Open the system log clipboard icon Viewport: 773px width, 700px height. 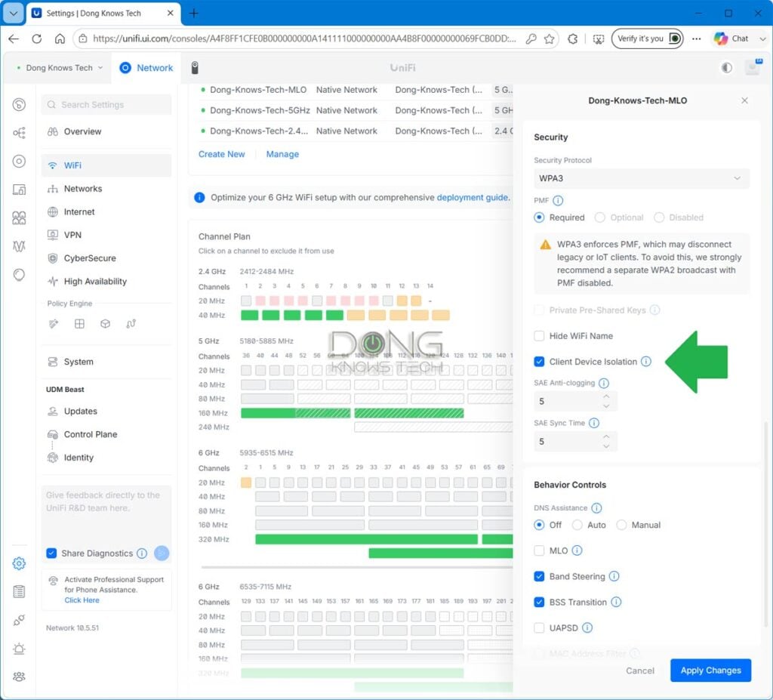[19, 591]
